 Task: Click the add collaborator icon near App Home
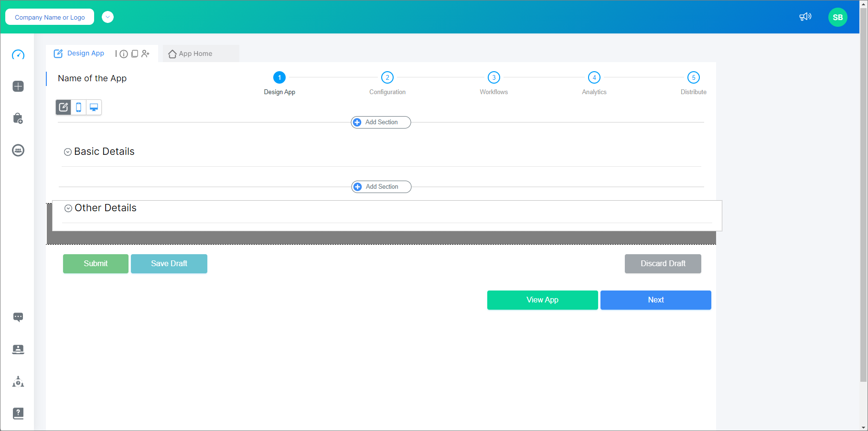coord(146,54)
